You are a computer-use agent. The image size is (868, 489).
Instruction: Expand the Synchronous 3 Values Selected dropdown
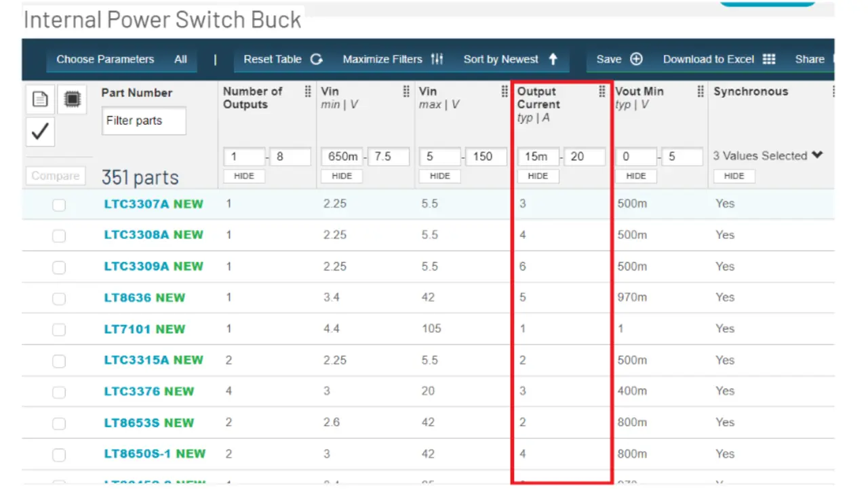coord(817,155)
